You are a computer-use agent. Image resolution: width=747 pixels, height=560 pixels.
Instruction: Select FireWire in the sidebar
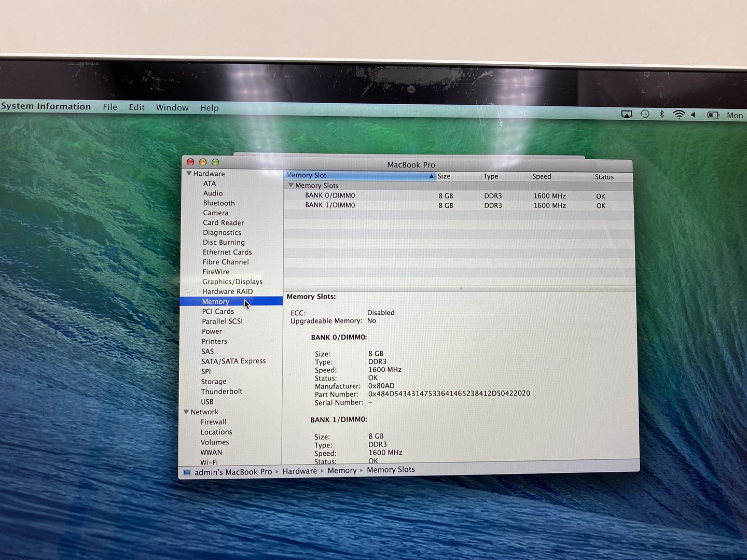coord(216,272)
